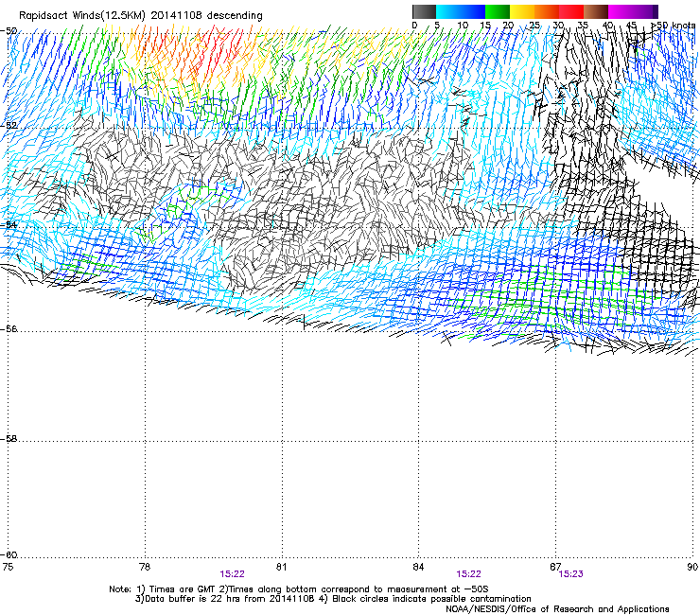Click 'Black circles indicate possible contamination' note
The image size is (700, 615).
click(x=431, y=599)
